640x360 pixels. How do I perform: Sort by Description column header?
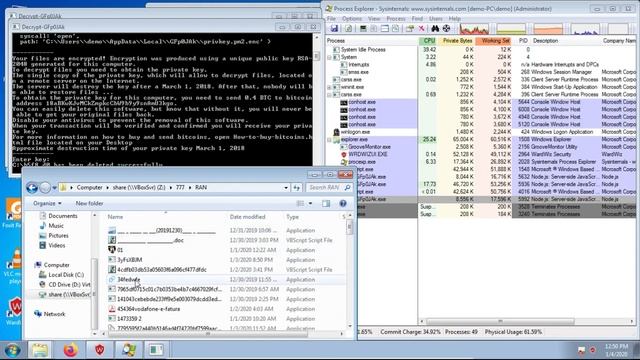pyautogui.click(x=566, y=41)
